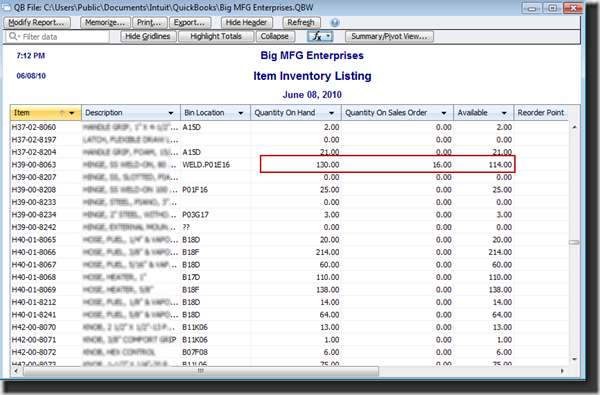Select item H42-00-8071
The height and width of the screenshot is (395, 600).
[x=34, y=340]
